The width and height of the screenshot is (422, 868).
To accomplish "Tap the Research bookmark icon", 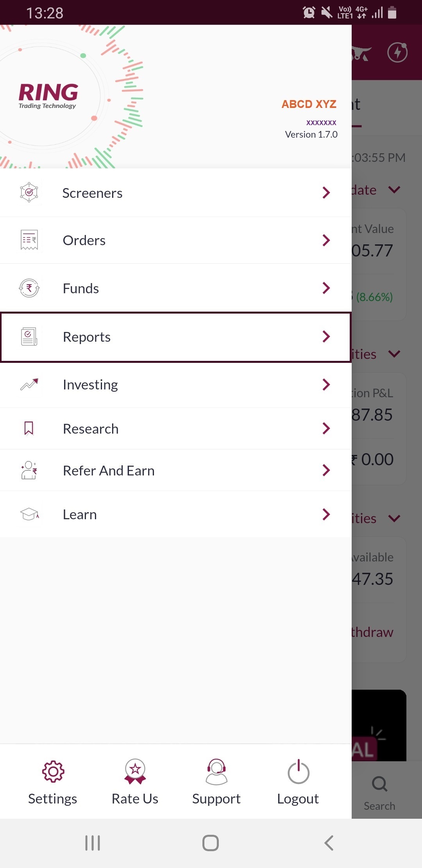I will point(29,429).
